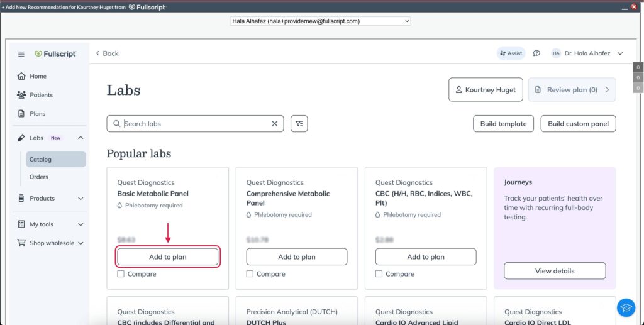Image resolution: width=644 pixels, height=325 pixels.
Task: Click the Journeys card heading
Action: pos(518,182)
